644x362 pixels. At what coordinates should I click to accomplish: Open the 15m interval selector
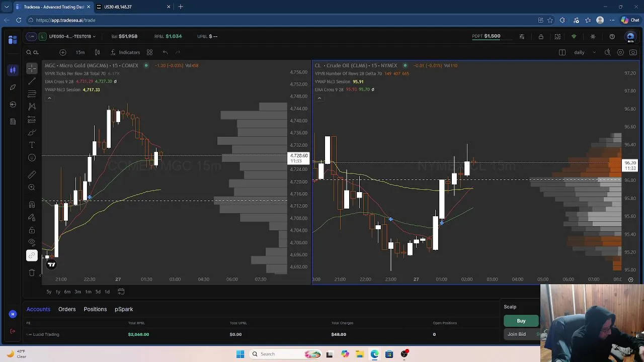pyautogui.click(x=80, y=52)
